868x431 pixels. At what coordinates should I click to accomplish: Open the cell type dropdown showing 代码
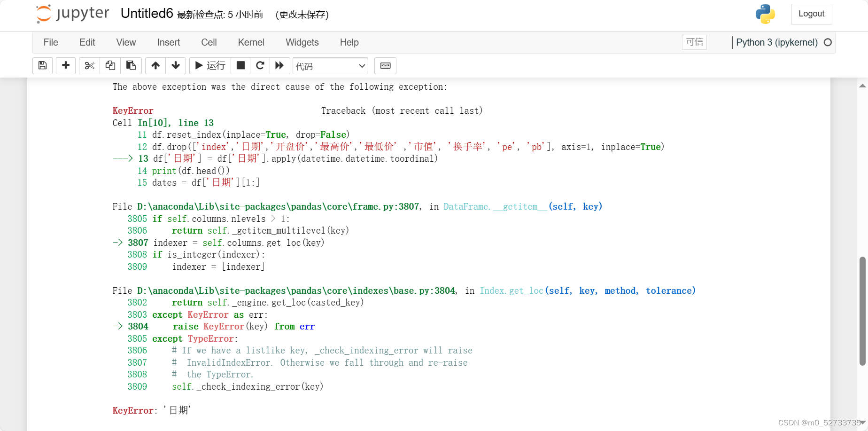(x=330, y=66)
